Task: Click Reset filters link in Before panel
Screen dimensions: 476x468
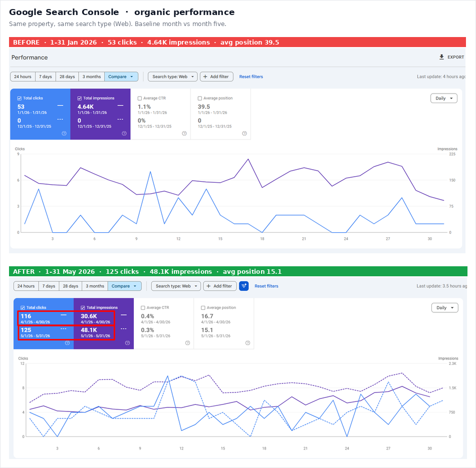Action: 251,77
